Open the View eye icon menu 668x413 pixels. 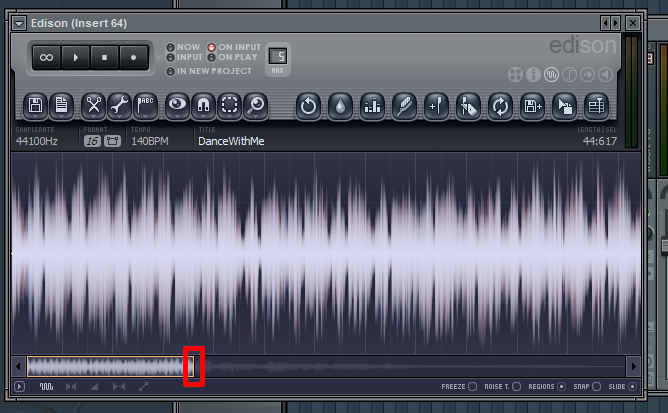[x=177, y=106]
